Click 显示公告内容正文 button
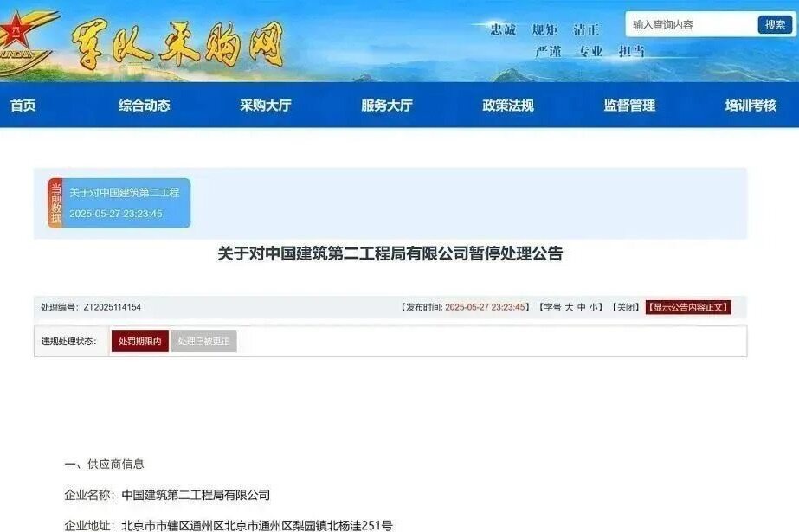 [x=688, y=307]
